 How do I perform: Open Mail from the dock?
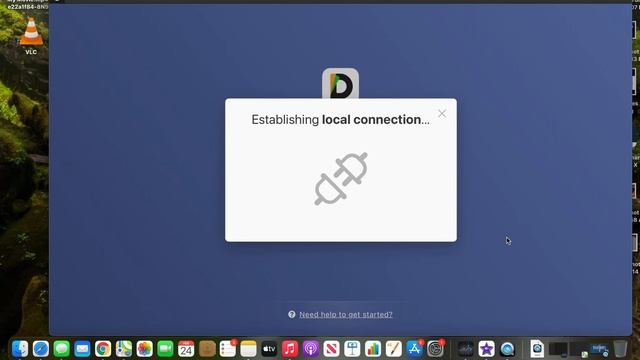pos(82,349)
